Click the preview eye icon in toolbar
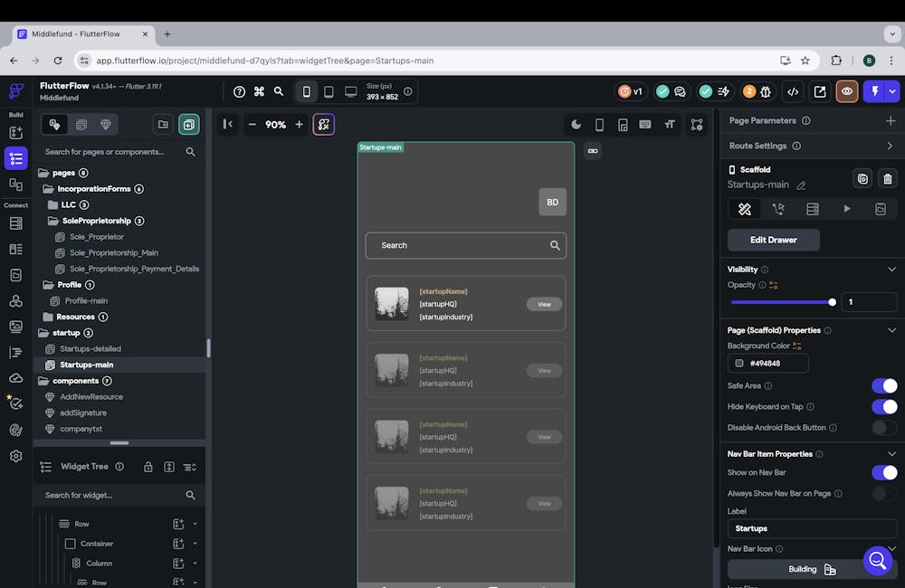Image resolution: width=905 pixels, height=588 pixels. pos(847,91)
